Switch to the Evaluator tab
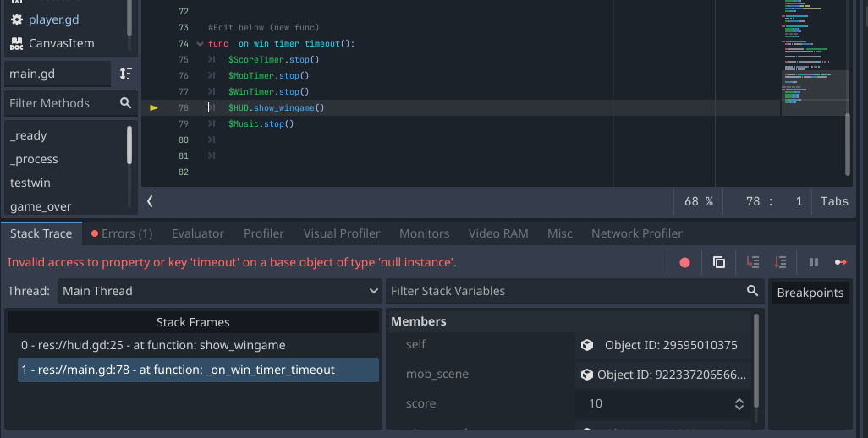Image resolution: width=868 pixels, height=438 pixels. tap(198, 233)
